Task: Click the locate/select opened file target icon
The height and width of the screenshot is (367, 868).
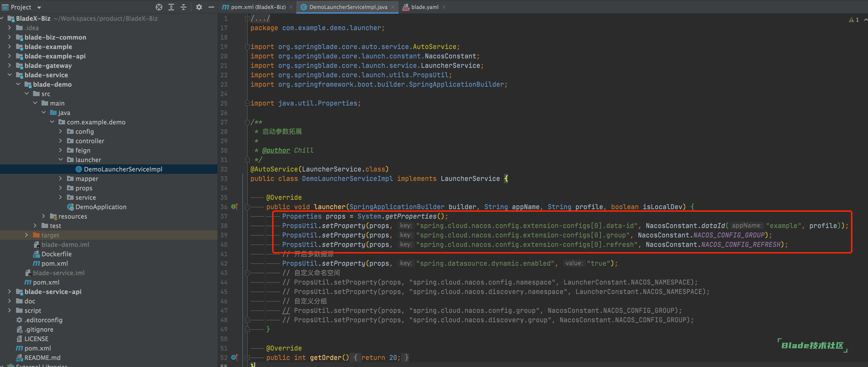Action: (x=159, y=7)
